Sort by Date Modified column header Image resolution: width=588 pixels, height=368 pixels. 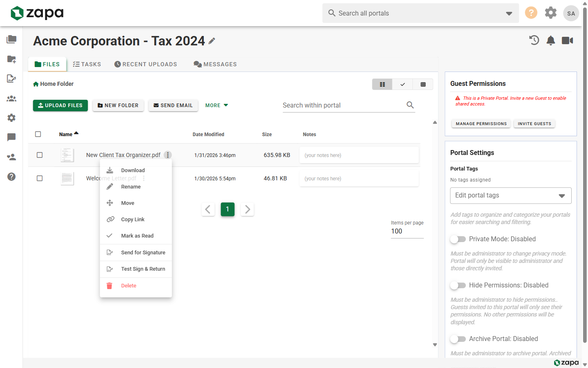point(208,134)
